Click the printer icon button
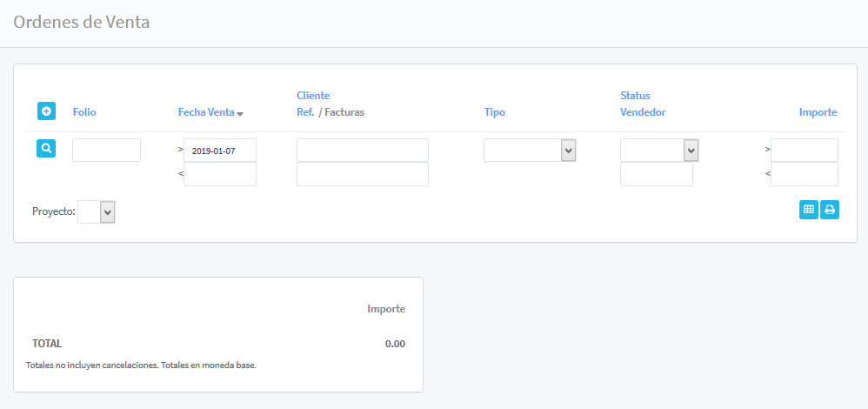Image resolution: width=868 pixels, height=409 pixels. [830, 210]
